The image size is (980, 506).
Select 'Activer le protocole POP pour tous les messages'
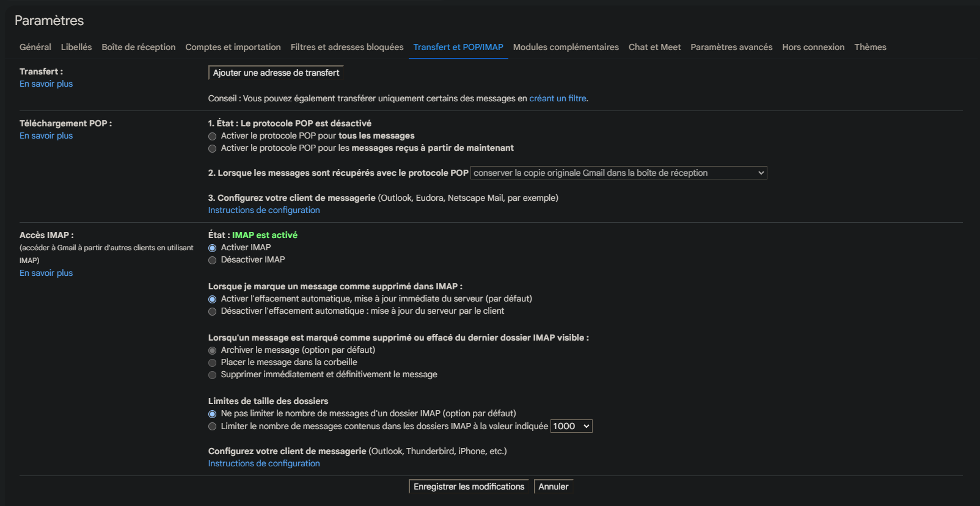pyautogui.click(x=213, y=136)
